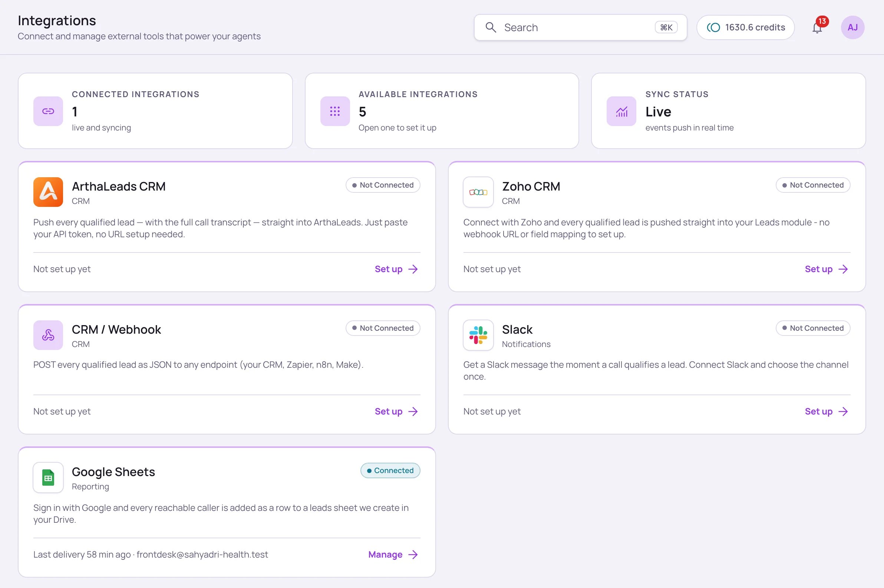Click the ⌘K shortcut hint in search
Screen dimensions: 884x588
(666, 27)
